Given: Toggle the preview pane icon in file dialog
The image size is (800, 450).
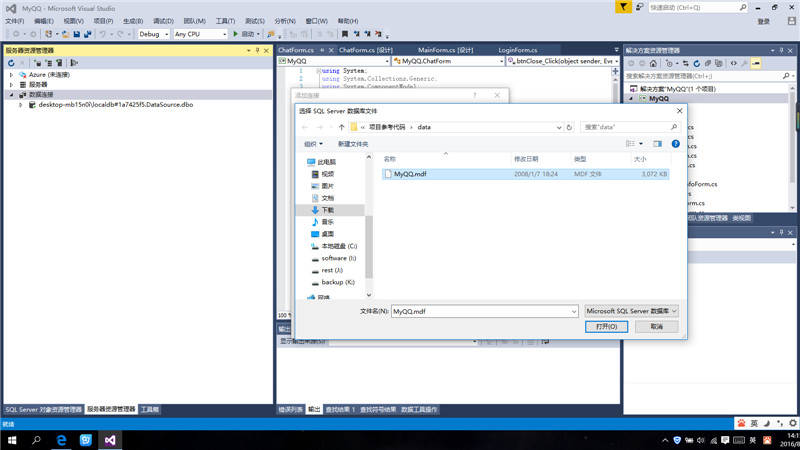Looking at the screenshot, I should (657, 143).
